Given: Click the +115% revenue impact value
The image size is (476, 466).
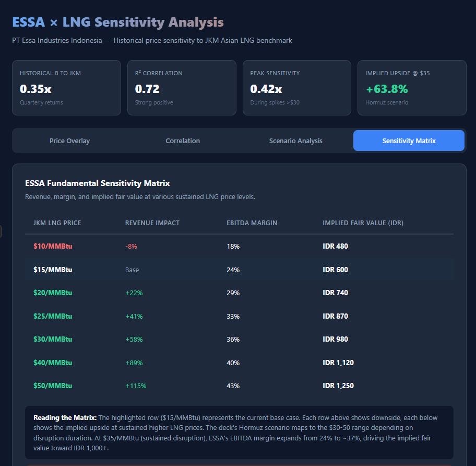Looking at the screenshot, I should coord(136,386).
